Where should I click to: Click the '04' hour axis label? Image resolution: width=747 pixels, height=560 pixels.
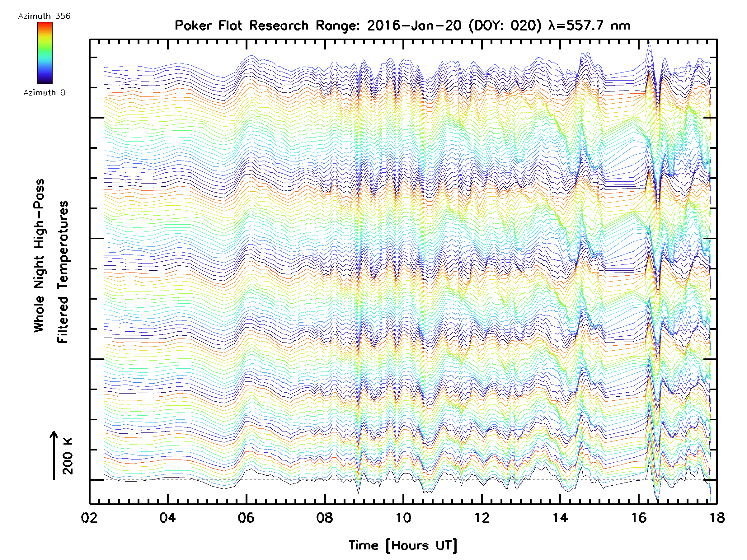pos(168,517)
